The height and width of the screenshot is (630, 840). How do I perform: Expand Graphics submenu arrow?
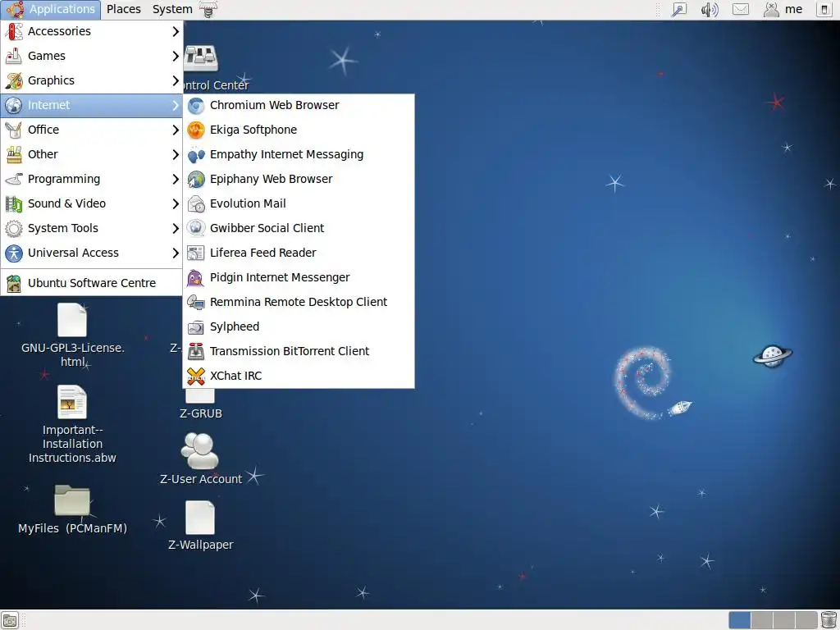(176, 81)
